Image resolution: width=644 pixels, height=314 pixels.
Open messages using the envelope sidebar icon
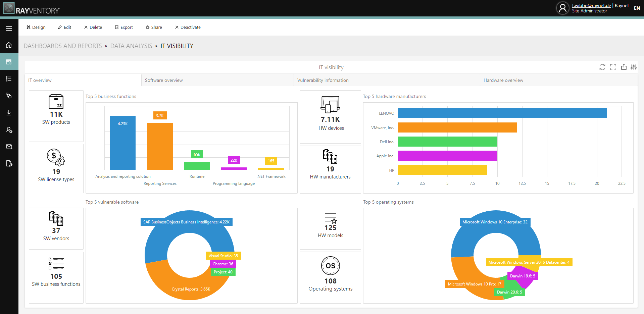(x=9, y=146)
